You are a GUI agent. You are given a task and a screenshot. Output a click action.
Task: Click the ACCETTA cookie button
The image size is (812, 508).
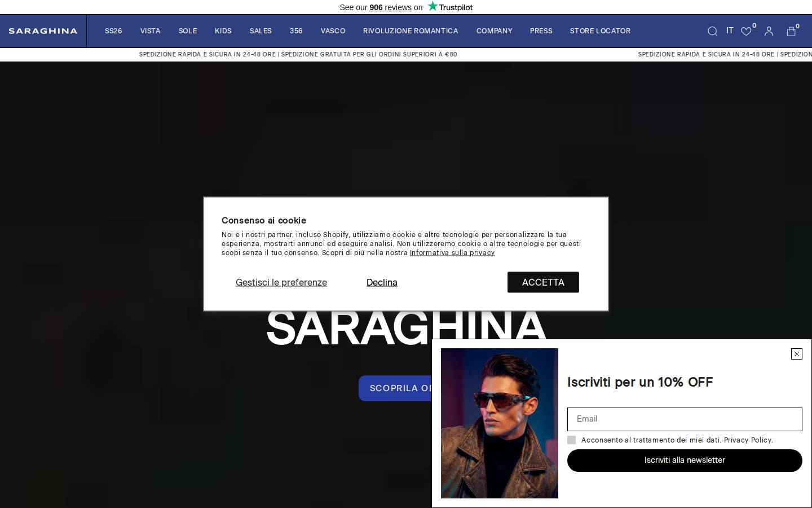point(543,282)
